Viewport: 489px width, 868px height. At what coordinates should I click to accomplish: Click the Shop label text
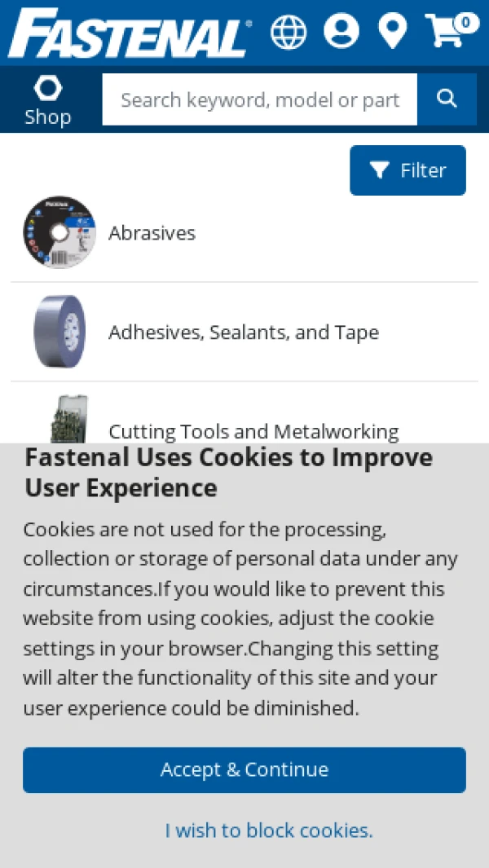(x=48, y=117)
